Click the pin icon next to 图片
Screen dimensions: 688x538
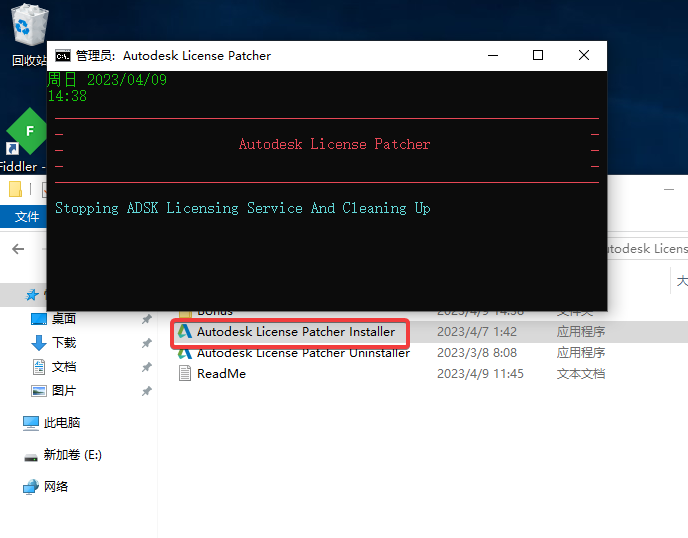click(147, 391)
